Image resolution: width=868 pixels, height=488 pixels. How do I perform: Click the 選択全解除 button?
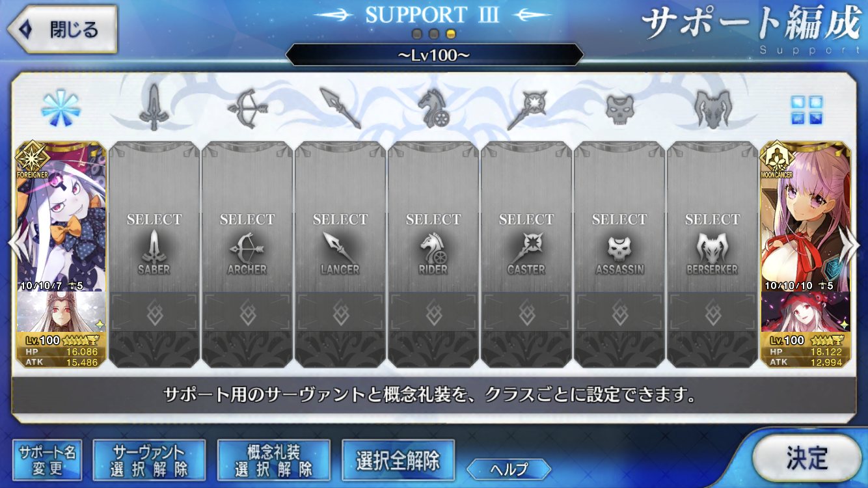pos(398,461)
